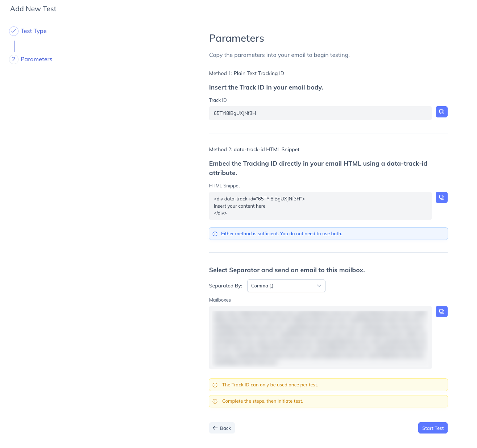Click the 'HTML Snippet' label
This screenshot has width=477, height=448.
225,186
